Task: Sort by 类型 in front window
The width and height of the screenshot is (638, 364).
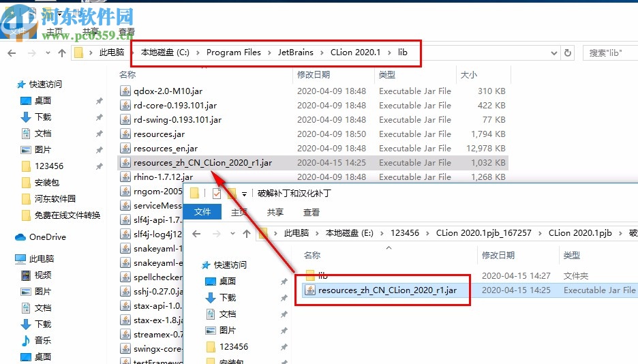Action: 571,256
